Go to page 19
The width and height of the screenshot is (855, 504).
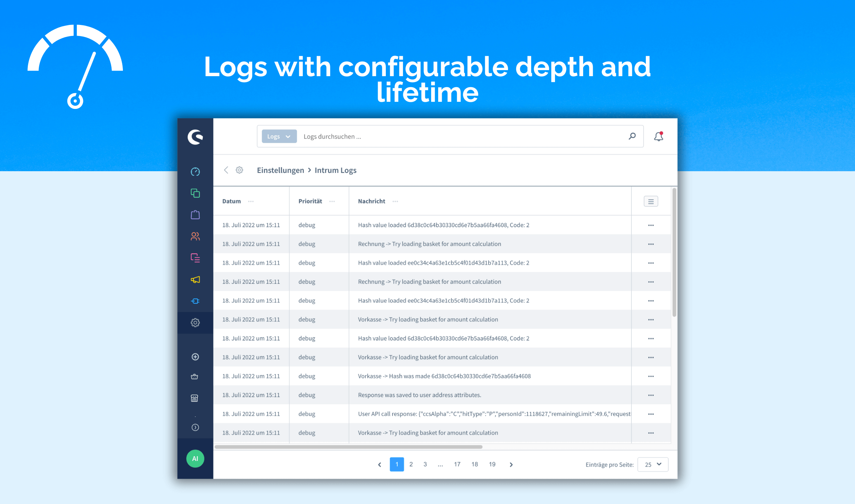(492, 464)
